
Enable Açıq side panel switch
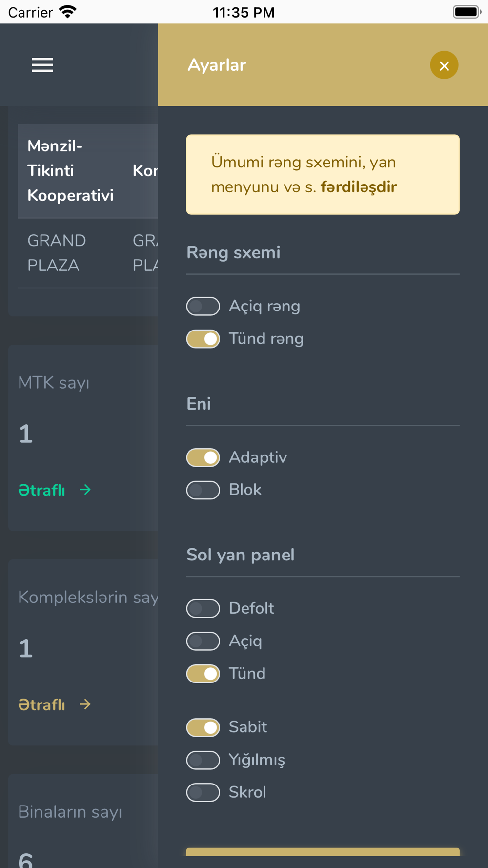[203, 641]
